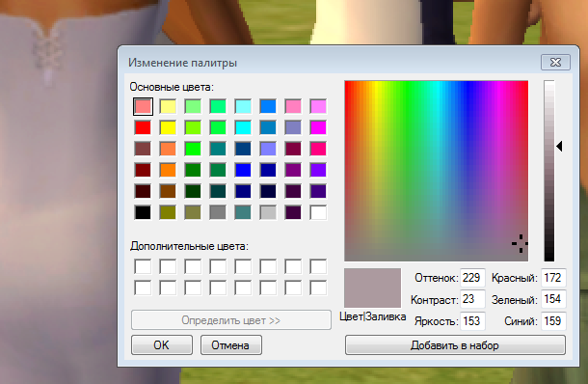Screen dimensions: 588x384
Task: Select the white basic color swatch
Action: point(318,212)
